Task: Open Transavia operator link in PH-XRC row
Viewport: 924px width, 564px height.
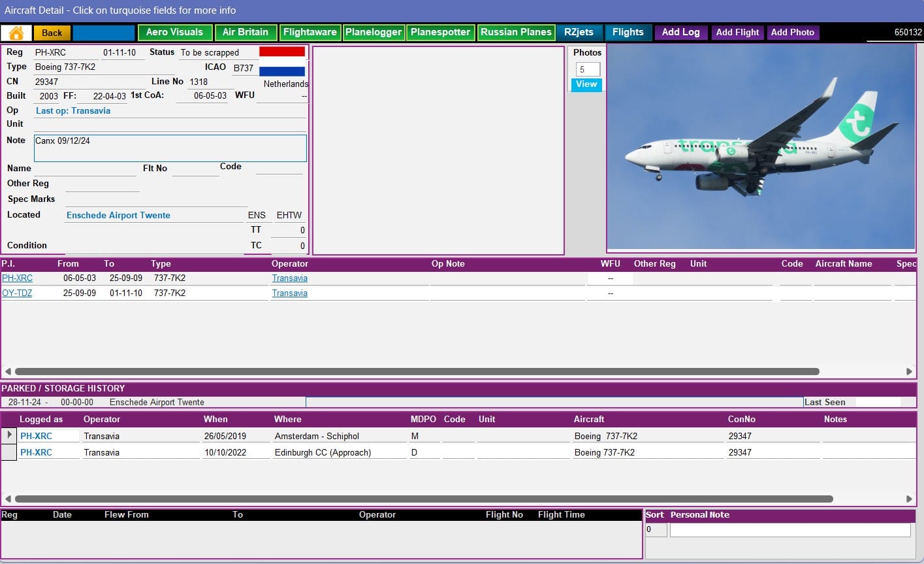Action: click(x=289, y=278)
